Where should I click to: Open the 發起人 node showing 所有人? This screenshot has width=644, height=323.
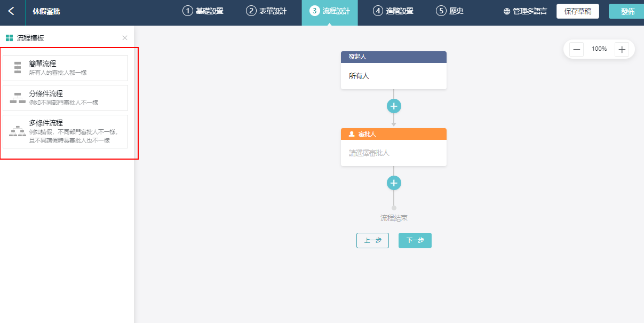point(394,76)
